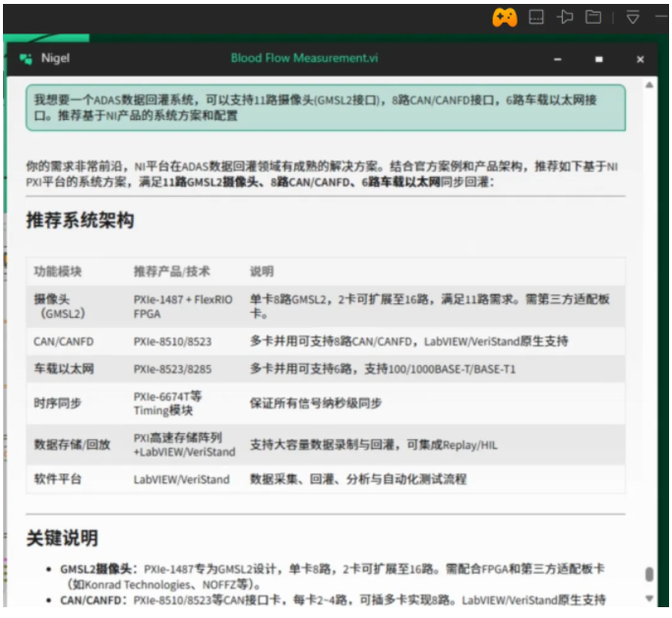Image resolution: width=672 pixels, height=618 pixels.
Task: Expand the downward triangle menu in top bar
Action: tap(634, 17)
